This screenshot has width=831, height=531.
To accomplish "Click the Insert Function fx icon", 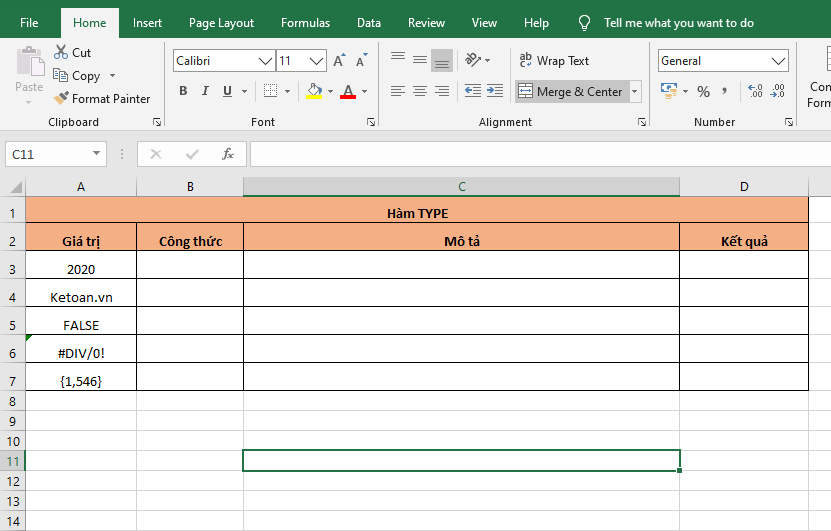I will click(x=228, y=154).
